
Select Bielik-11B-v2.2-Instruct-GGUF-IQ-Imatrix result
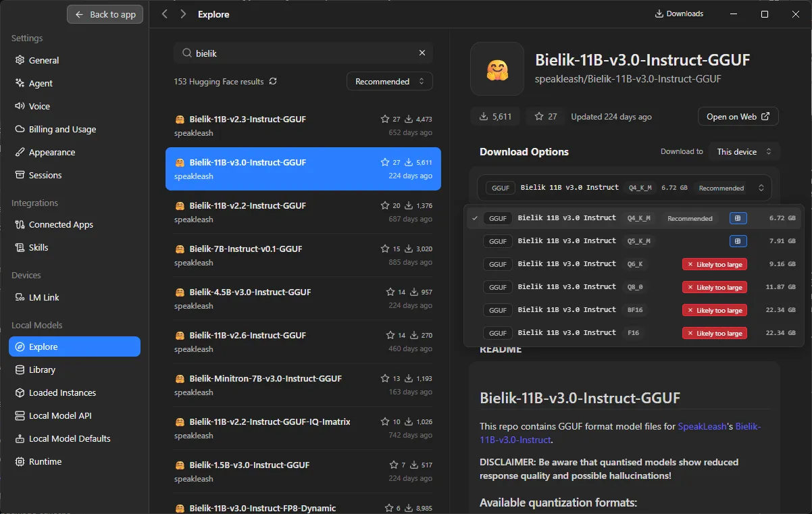coord(303,428)
